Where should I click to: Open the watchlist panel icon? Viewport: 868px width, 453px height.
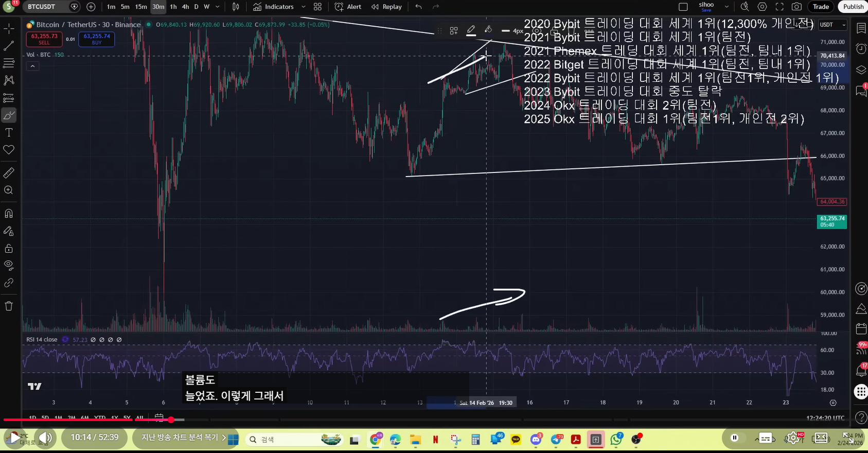(861, 28)
